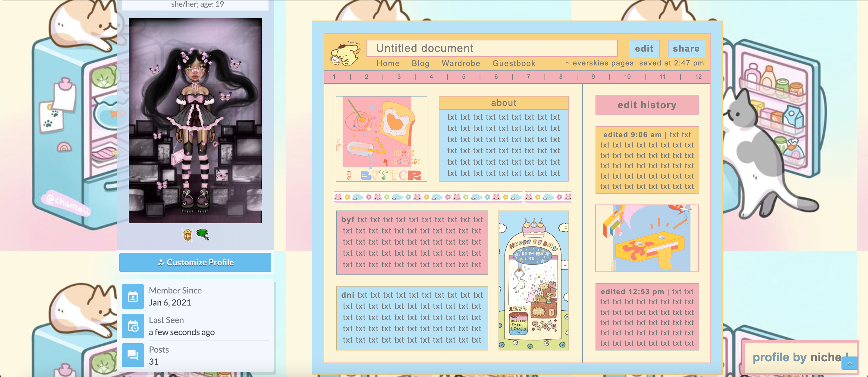The image size is (868, 377).
Task: Click the byf text box
Action: (412, 242)
